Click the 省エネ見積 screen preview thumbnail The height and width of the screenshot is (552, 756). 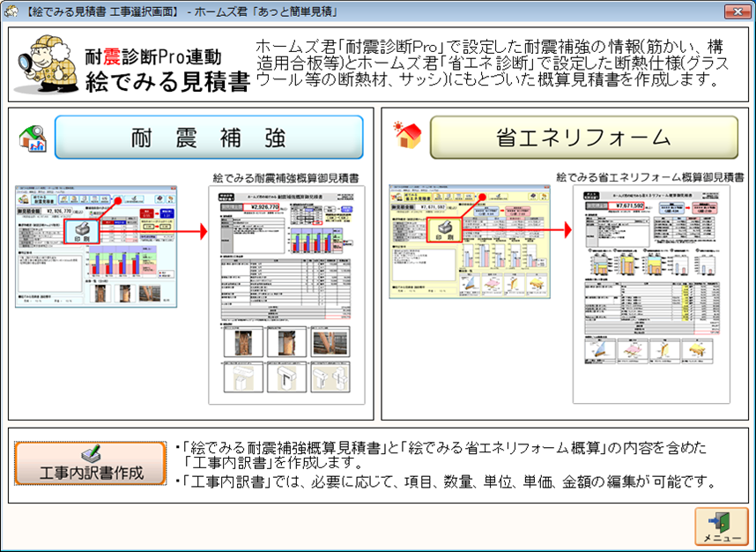(470, 242)
